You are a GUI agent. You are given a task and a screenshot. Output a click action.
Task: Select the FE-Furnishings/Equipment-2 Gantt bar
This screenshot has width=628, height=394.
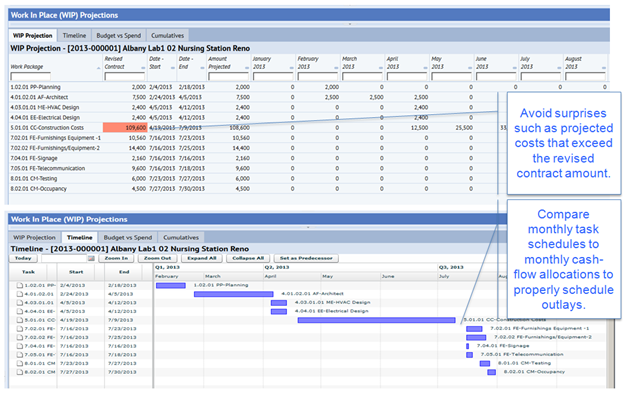tap(476, 338)
